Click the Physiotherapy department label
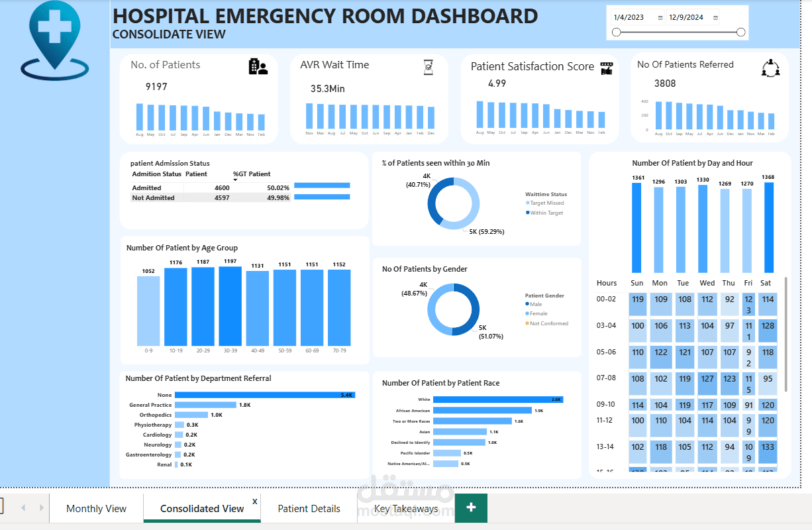Image resolution: width=812 pixels, height=530 pixels. pos(153,425)
